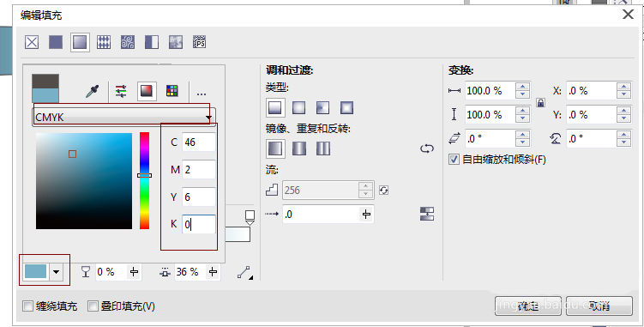Select the Uniform fill icon
Image resolution: width=644 pixels, height=327 pixels.
[x=56, y=42]
